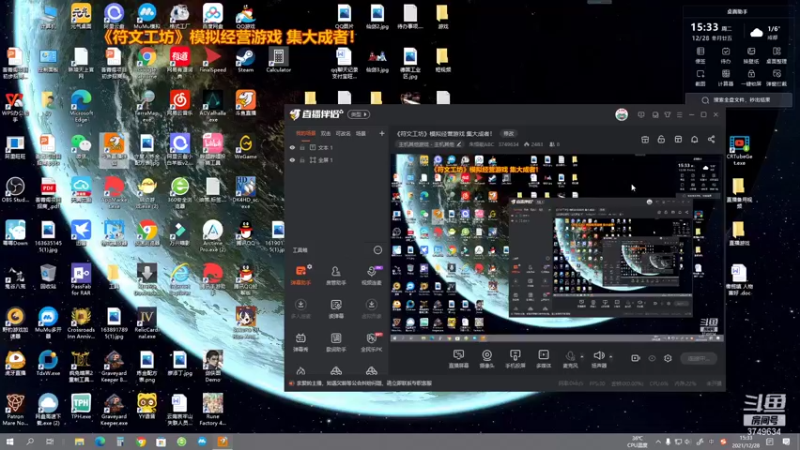Open the mode switch pill next to 直播伴侣 logo
Image resolution: width=800 pixels, height=450 pixels.
359,115
